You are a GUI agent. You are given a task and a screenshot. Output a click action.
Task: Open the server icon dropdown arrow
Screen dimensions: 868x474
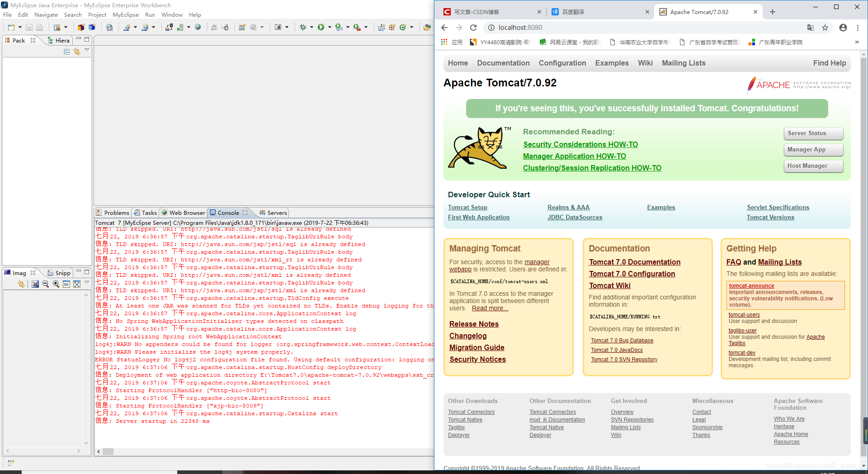coord(189,27)
